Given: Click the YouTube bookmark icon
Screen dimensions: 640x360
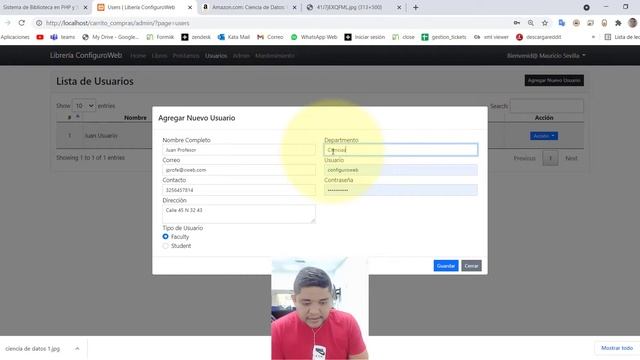Looking at the screenshot, I should point(40,37).
